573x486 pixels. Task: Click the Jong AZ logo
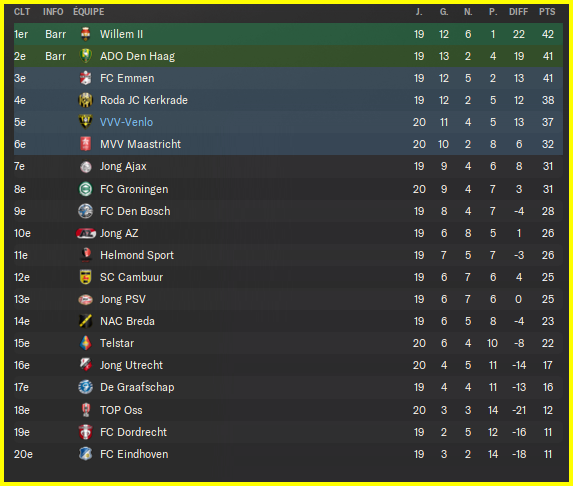click(86, 233)
